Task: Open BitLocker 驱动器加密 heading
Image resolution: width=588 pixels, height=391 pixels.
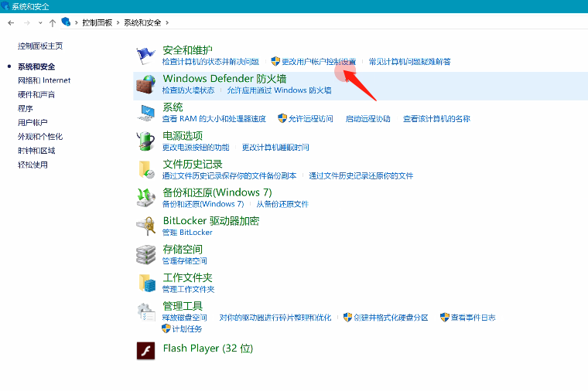Action: tap(211, 221)
